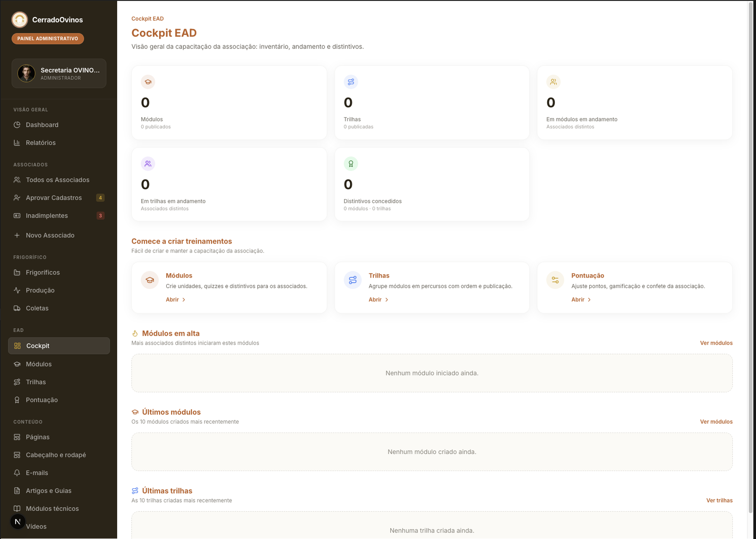Click the Pontuação card sliders icon
The width and height of the screenshot is (756, 539).
pos(555,280)
